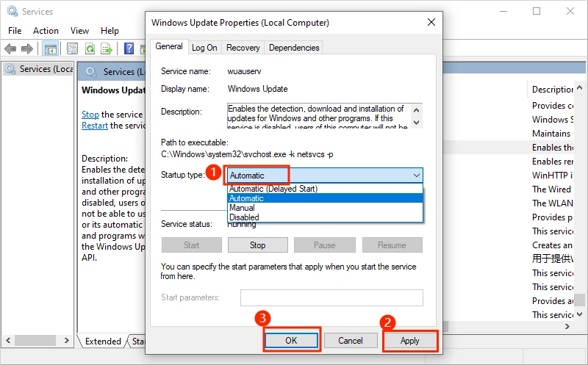This screenshot has height=365, width=588.
Task: Switch to the Dependencies tab
Action: 294,48
